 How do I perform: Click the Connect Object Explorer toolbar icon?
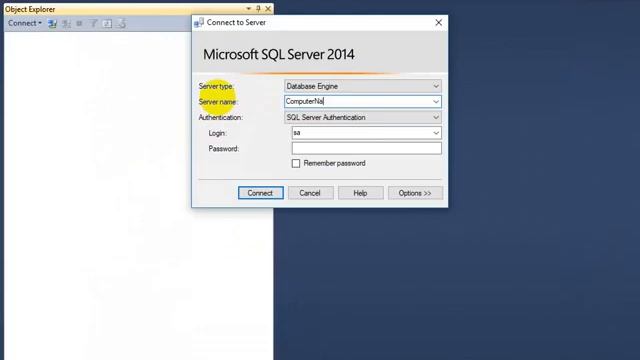point(52,24)
